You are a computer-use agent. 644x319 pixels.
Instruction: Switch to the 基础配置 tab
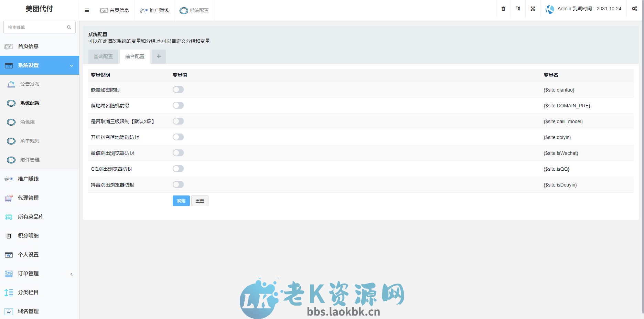(x=103, y=56)
